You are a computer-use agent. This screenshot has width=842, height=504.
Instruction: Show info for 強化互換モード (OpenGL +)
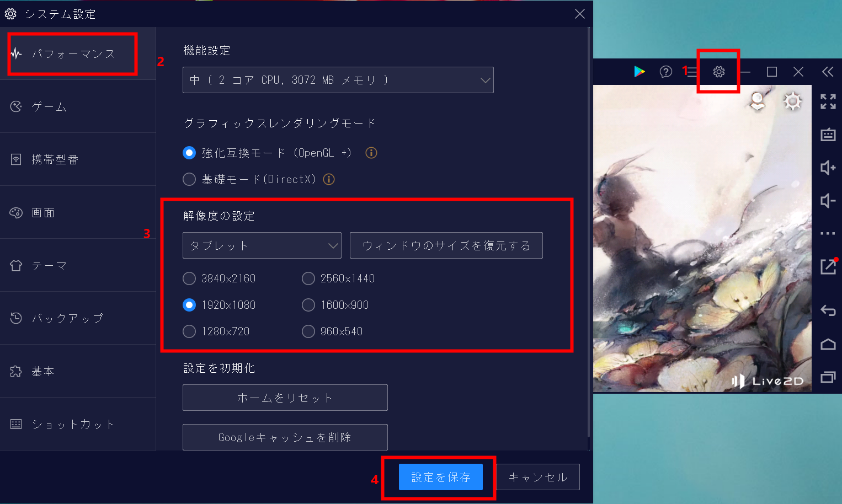371,153
